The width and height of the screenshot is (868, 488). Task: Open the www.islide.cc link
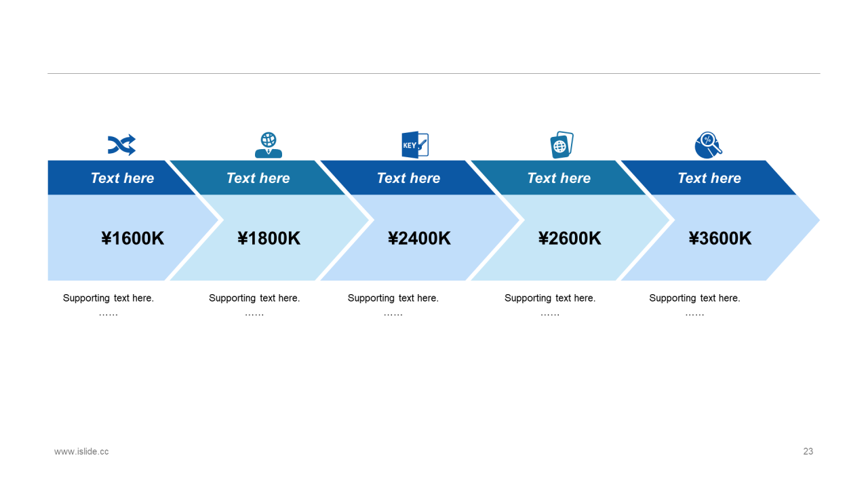(81, 451)
